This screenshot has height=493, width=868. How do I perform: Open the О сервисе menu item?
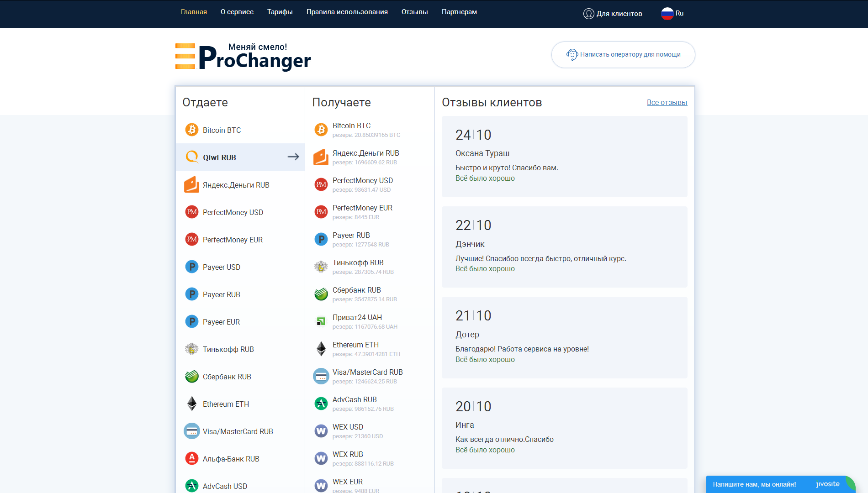(x=237, y=12)
